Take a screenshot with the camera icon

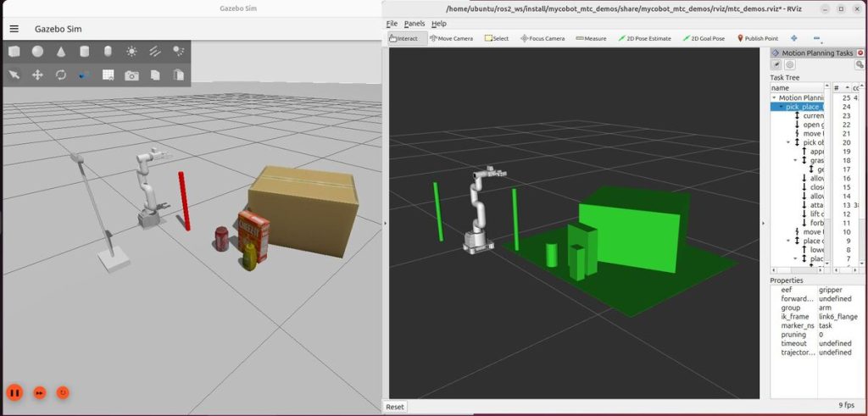[x=131, y=75]
